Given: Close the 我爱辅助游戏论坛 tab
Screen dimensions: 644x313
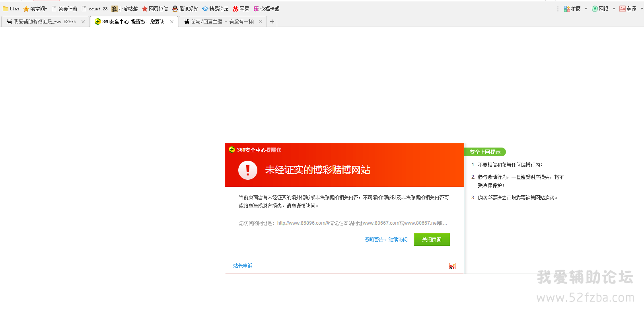Looking at the screenshot, I should coord(83,21).
